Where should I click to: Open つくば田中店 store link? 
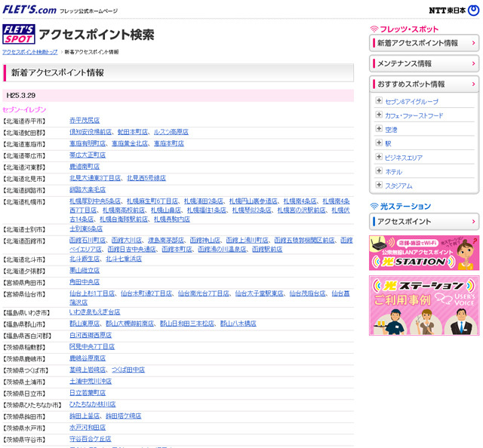coord(128,370)
